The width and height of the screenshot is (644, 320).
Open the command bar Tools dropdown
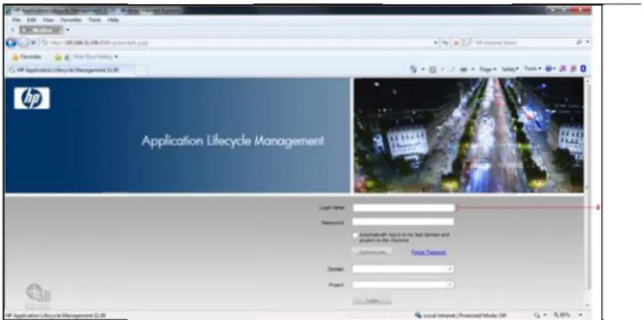(x=533, y=69)
